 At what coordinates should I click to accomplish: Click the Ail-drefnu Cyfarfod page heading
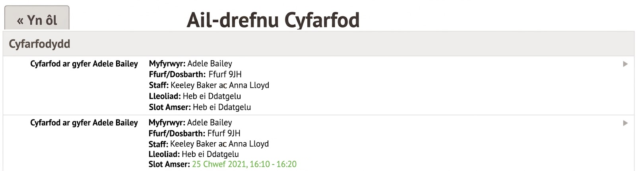point(273,20)
